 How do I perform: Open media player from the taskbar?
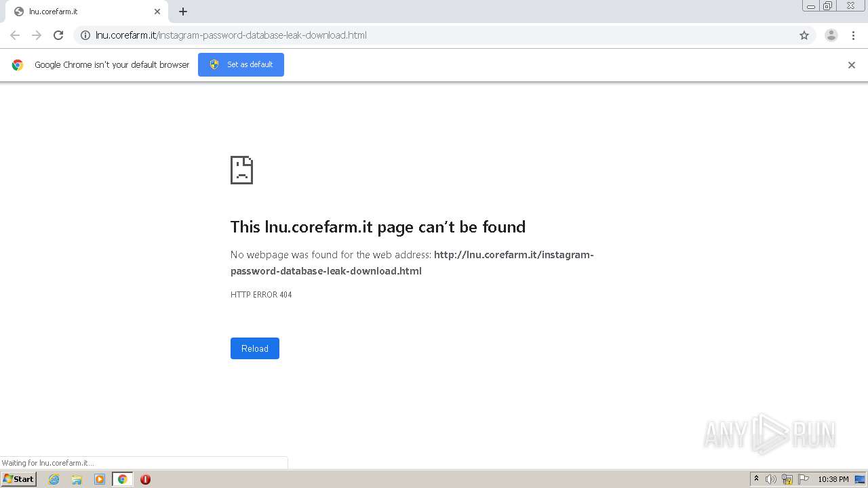tap(100, 479)
